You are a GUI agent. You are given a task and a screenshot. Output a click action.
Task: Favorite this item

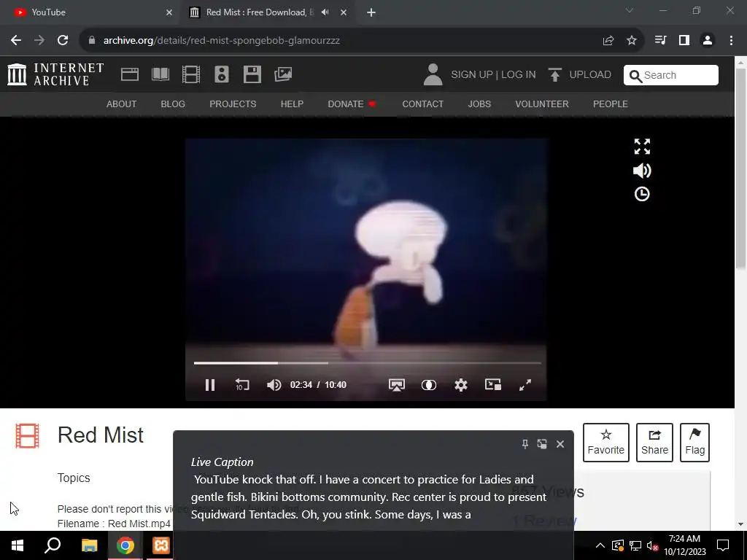(606, 443)
